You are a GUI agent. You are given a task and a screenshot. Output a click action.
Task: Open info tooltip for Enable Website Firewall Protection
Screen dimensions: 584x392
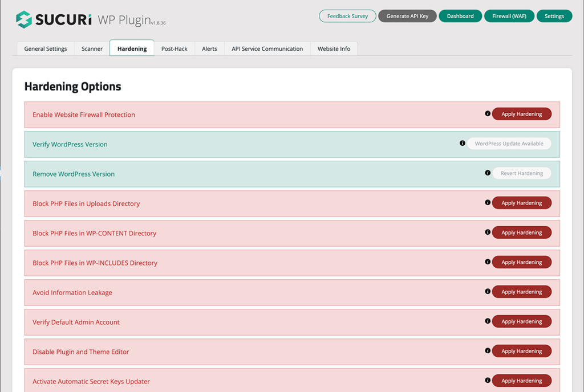coord(488,113)
